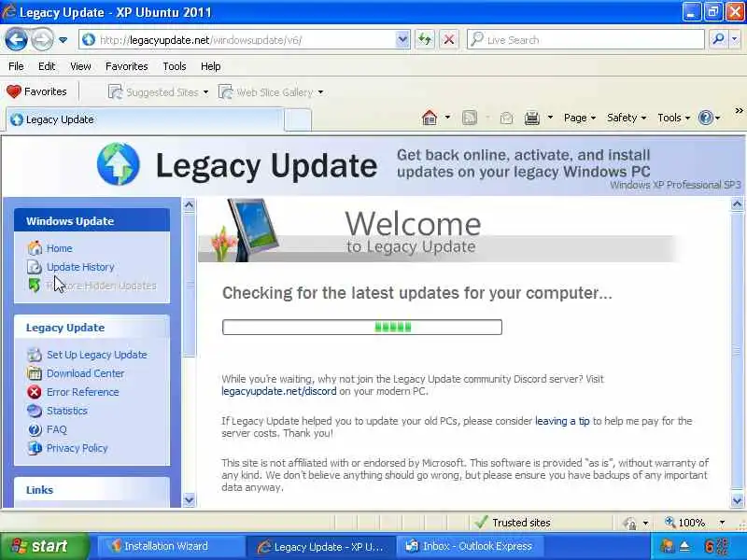
Task: Click the Windows start button
Action: pyautogui.click(x=44, y=546)
